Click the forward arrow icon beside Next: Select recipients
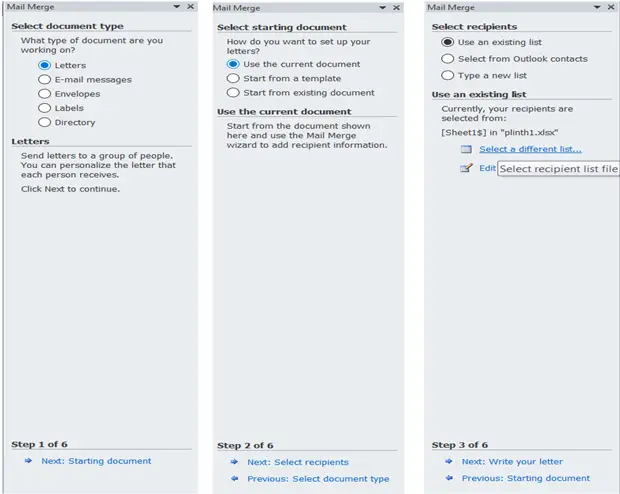Viewport: 620px width, 494px height. (x=234, y=462)
